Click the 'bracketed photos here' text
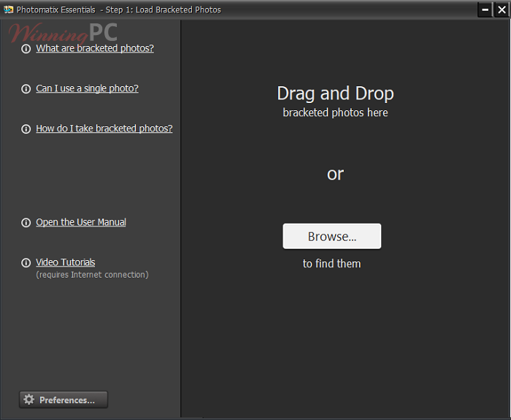 (335, 112)
